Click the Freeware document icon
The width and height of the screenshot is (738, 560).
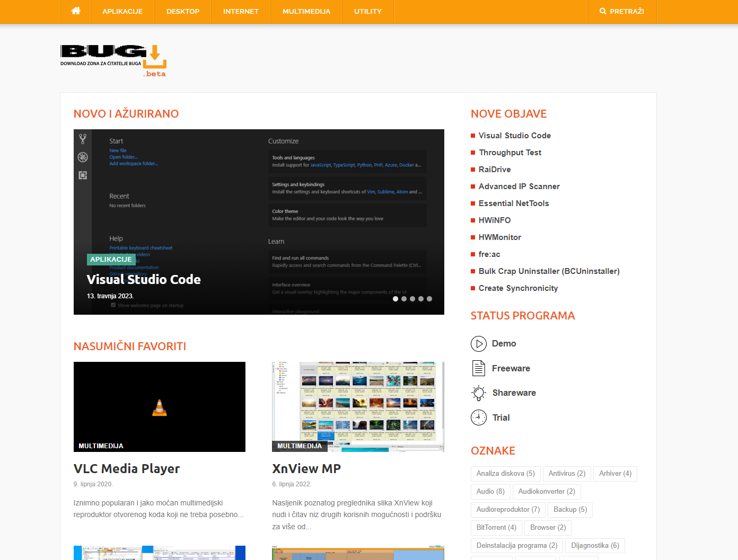point(479,368)
